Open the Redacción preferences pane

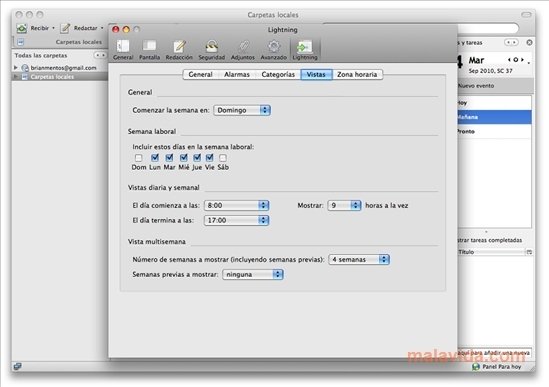point(179,50)
